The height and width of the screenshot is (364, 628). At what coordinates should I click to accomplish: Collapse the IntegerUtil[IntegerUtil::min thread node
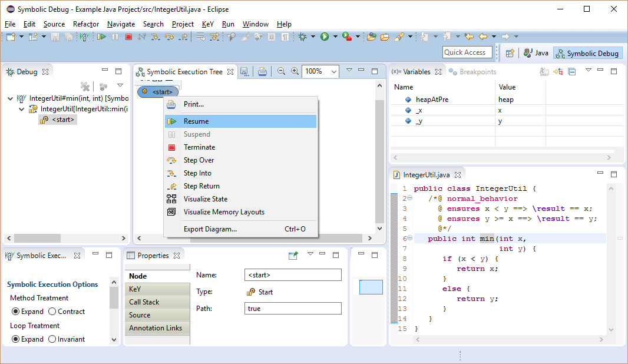click(22, 109)
